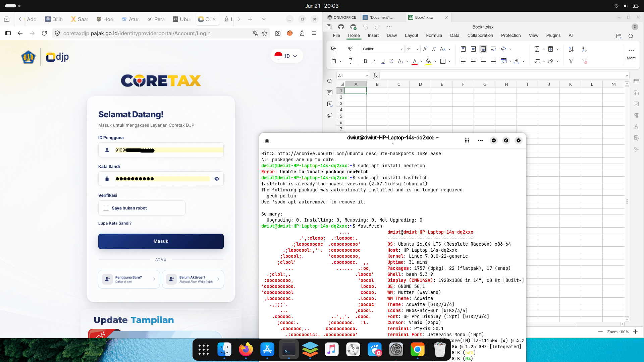
Task: Click the Copy style paintbrush icon
Action: 351,61
